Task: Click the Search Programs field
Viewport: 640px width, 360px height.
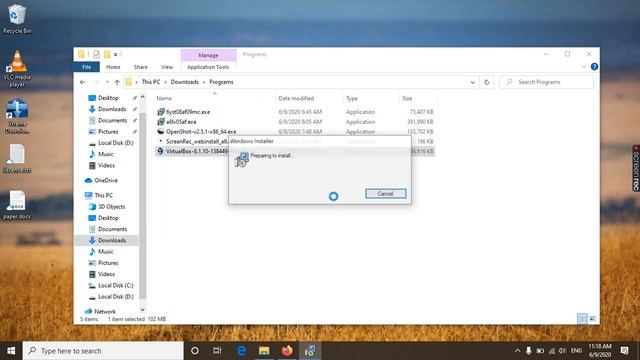Action: click(546, 82)
